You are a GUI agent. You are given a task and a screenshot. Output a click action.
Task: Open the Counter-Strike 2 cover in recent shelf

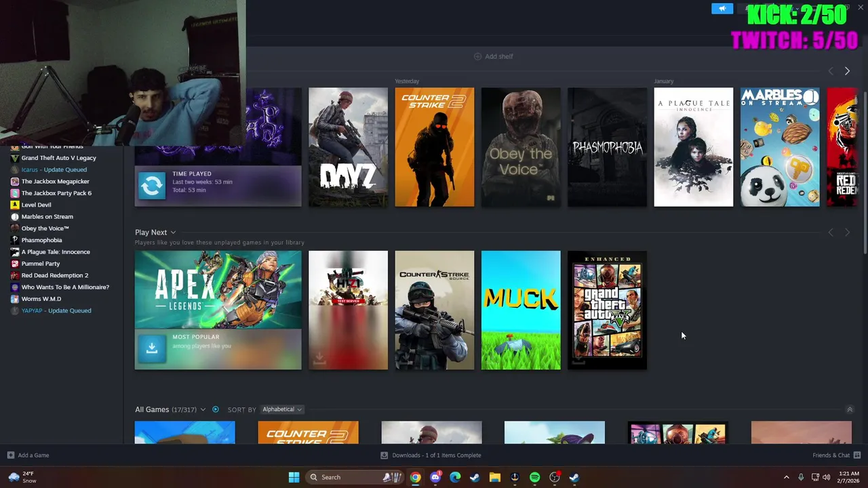click(x=435, y=147)
